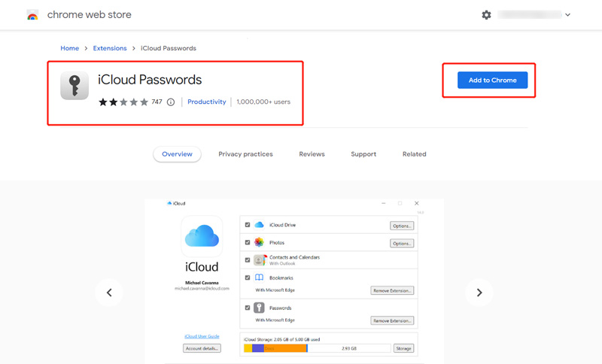Open the Reviews tab
602x364 pixels.
pyautogui.click(x=312, y=154)
